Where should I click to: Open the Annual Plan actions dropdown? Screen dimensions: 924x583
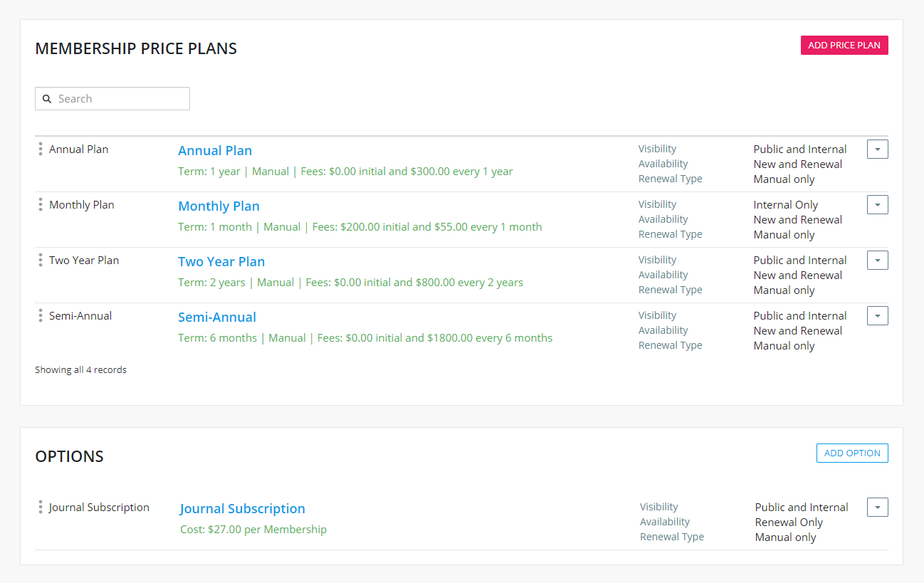(x=877, y=149)
